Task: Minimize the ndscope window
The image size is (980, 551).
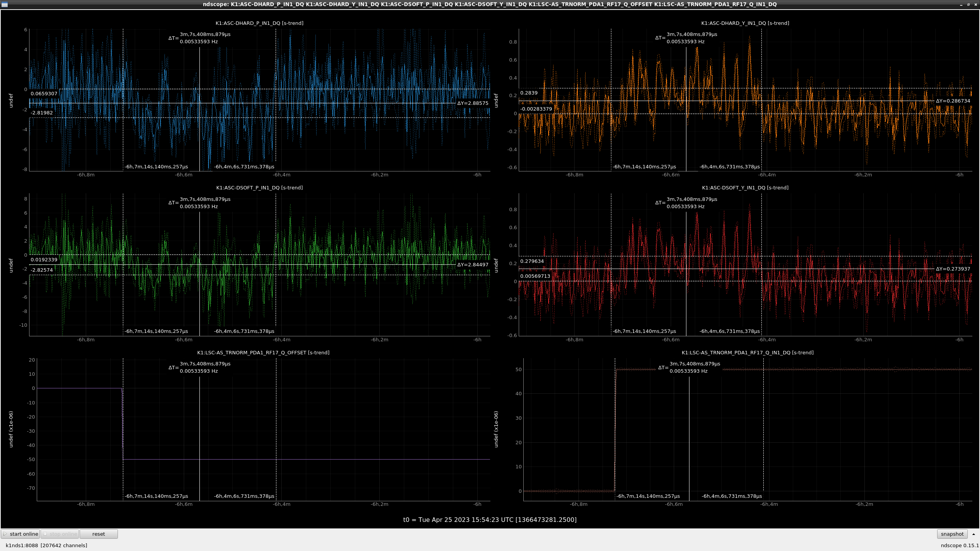Action: tap(961, 4)
